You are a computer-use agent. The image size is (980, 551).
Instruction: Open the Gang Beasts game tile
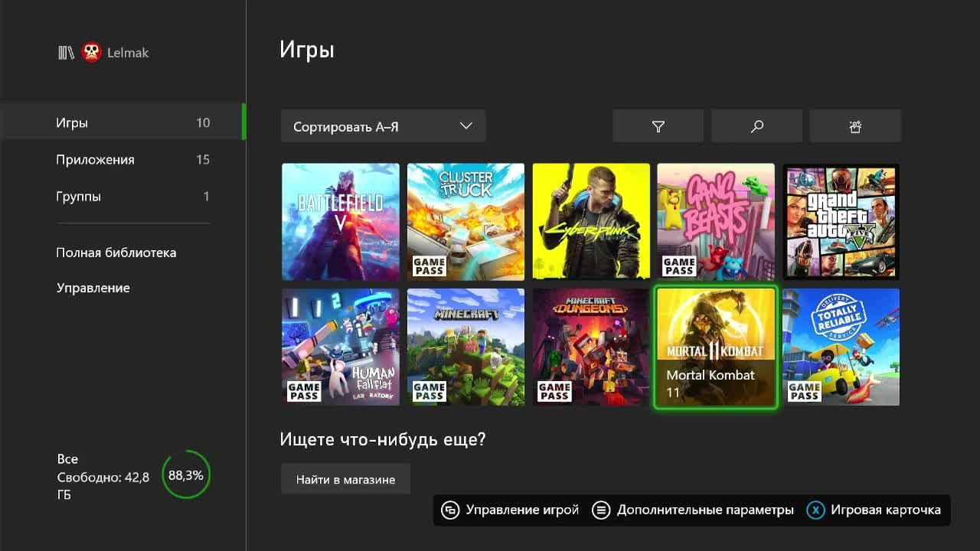click(x=716, y=222)
